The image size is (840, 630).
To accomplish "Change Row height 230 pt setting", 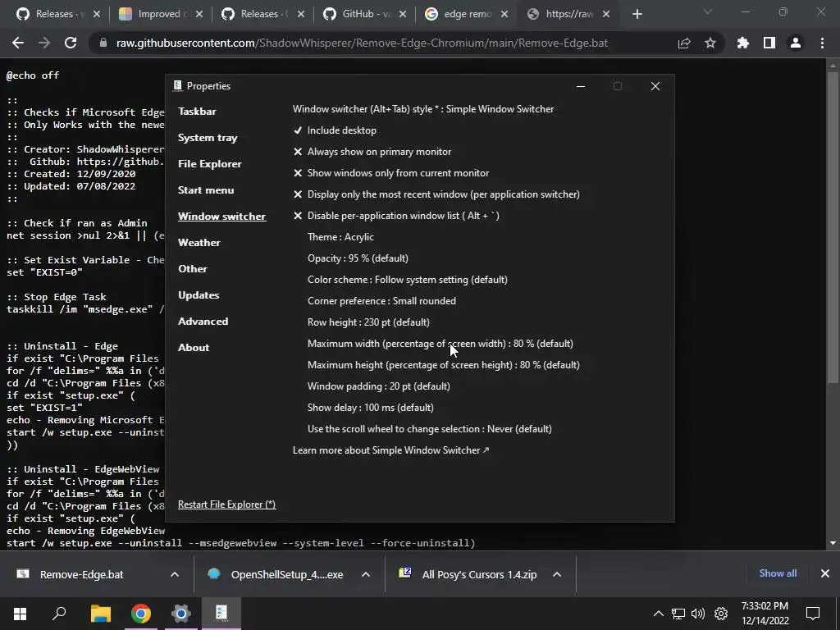I will coord(368,322).
